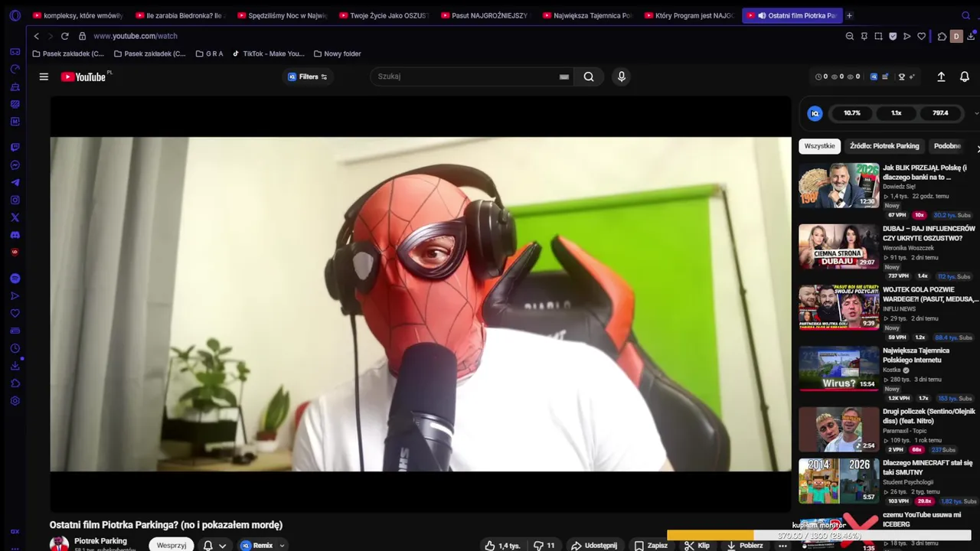Click the Zapisz save button
The height and width of the screenshot is (551, 980).
click(x=651, y=546)
